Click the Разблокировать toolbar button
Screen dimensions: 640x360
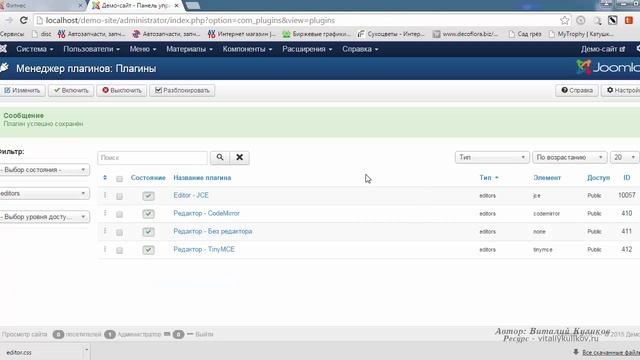[182, 90]
